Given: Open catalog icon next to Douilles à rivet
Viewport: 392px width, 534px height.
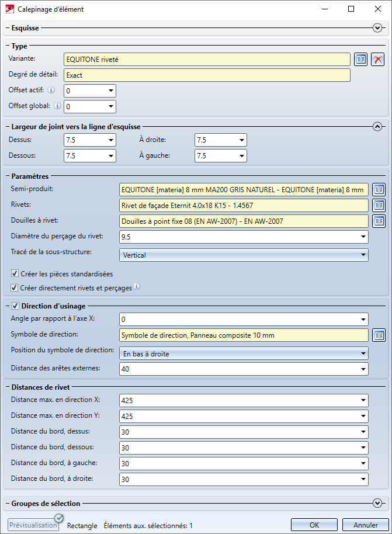Looking at the screenshot, I should point(379,221).
